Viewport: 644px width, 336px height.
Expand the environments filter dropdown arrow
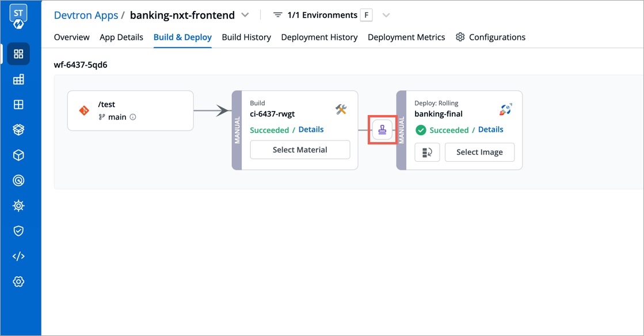[x=386, y=15]
